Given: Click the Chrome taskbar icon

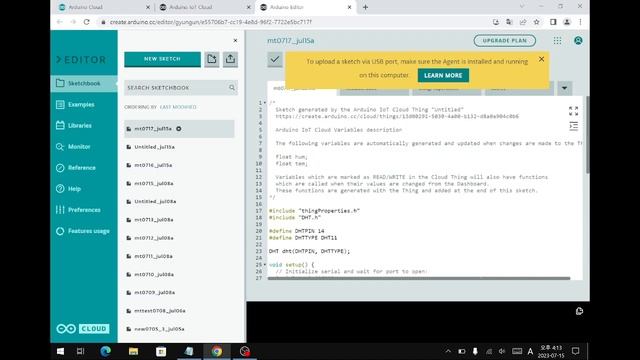Looking at the screenshot, I should tap(217, 351).
